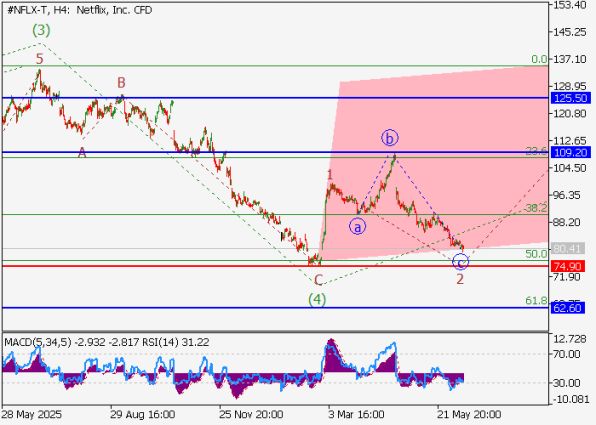Select the blue 125.50 price level tag

pyautogui.click(x=571, y=98)
